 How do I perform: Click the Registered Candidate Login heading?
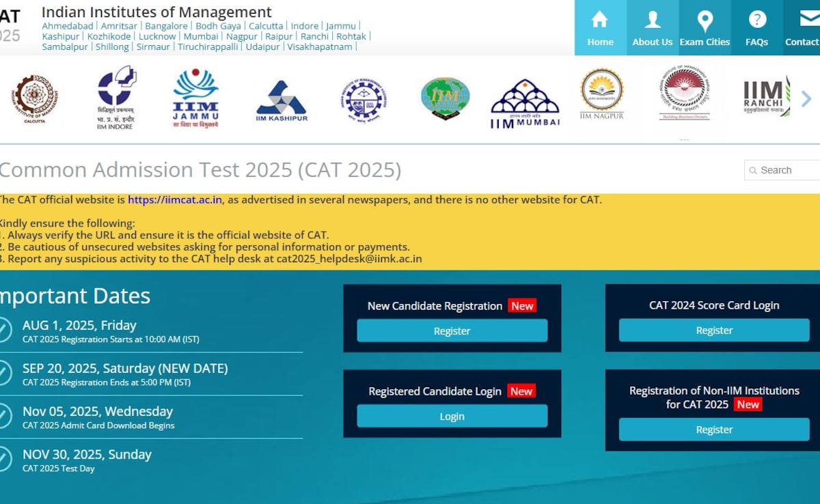435,391
